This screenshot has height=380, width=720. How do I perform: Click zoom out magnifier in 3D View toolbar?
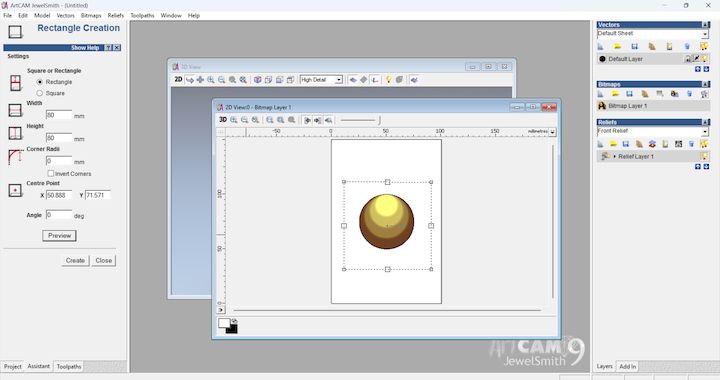click(221, 79)
